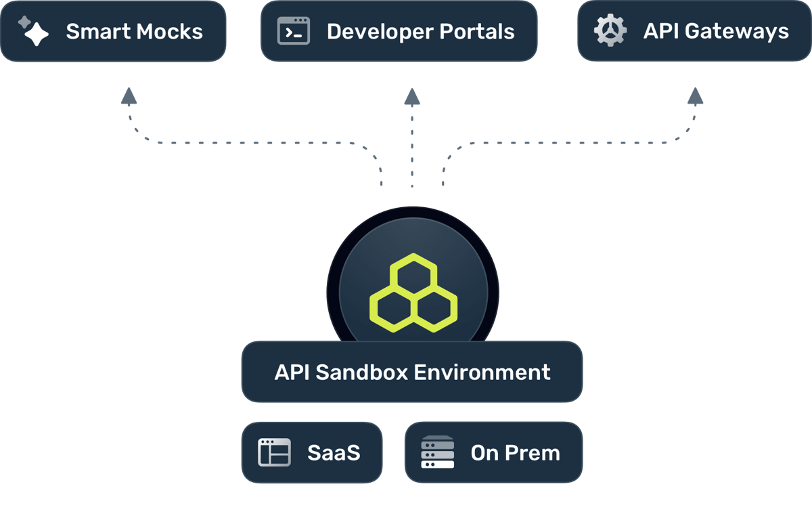This screenshot has width=812, height=516.
Task: Click the dotted line leading to Smart Mocks
Action: click(x=257, y=143)
